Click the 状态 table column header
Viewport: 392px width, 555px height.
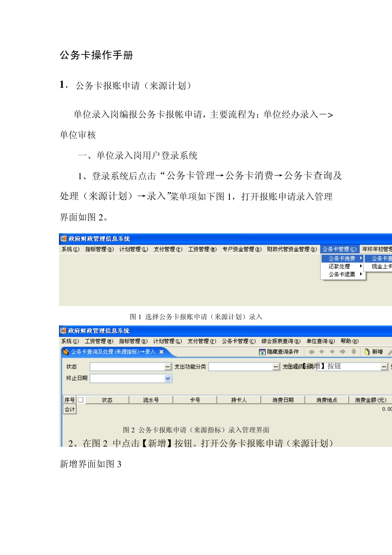click(x=107, y=400)
